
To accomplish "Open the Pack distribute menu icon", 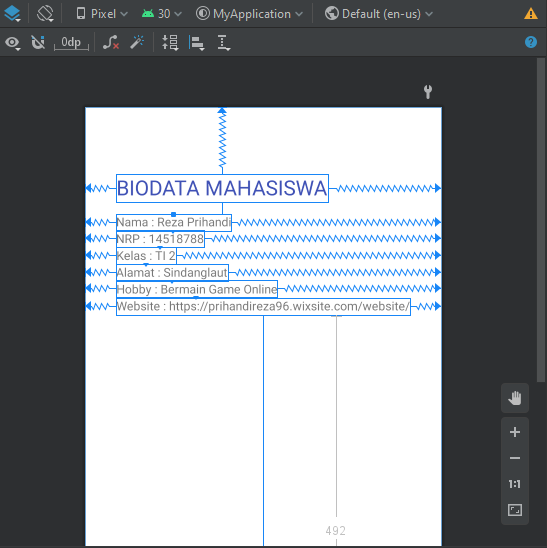I will [170, 43].
